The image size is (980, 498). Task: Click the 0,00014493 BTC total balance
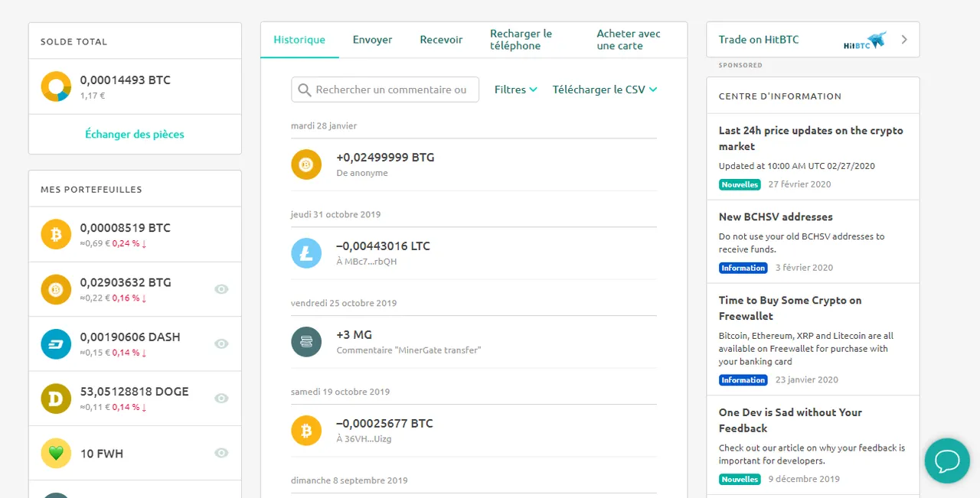[126, 80]
